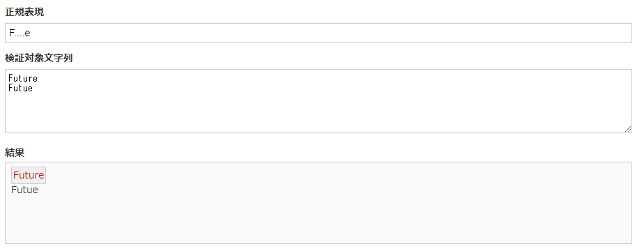
Task: Focus the 検証対象文字列 textarea
Action: coord(318,101)
